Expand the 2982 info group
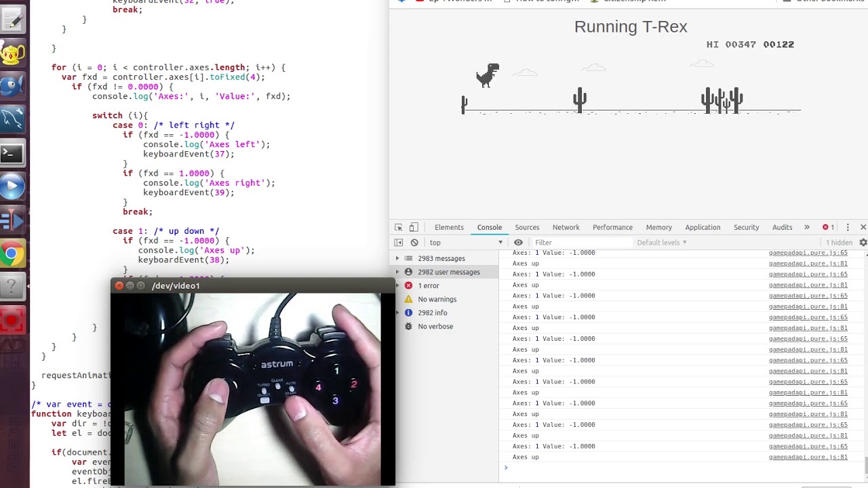The image size is (868, 488). (x=397, y=312)
